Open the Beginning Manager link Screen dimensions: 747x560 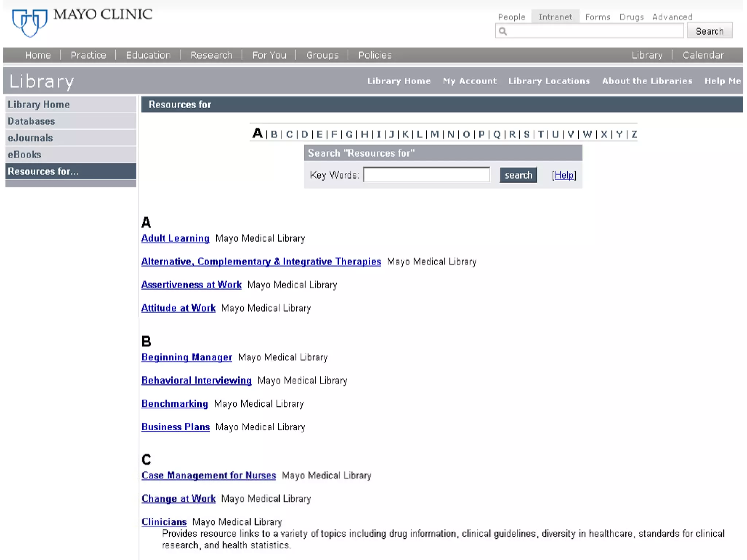187,357
